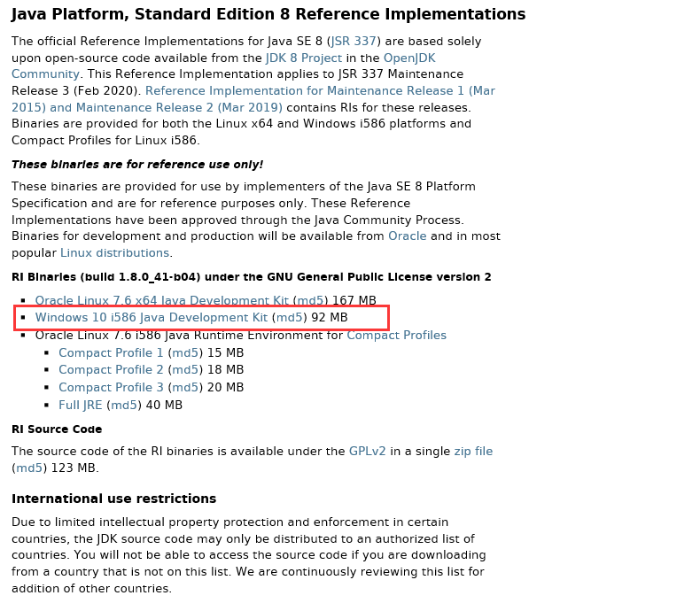Open the Oracle link for production binaries
This screenshot has width=700, height=611.
pos(407,236)
